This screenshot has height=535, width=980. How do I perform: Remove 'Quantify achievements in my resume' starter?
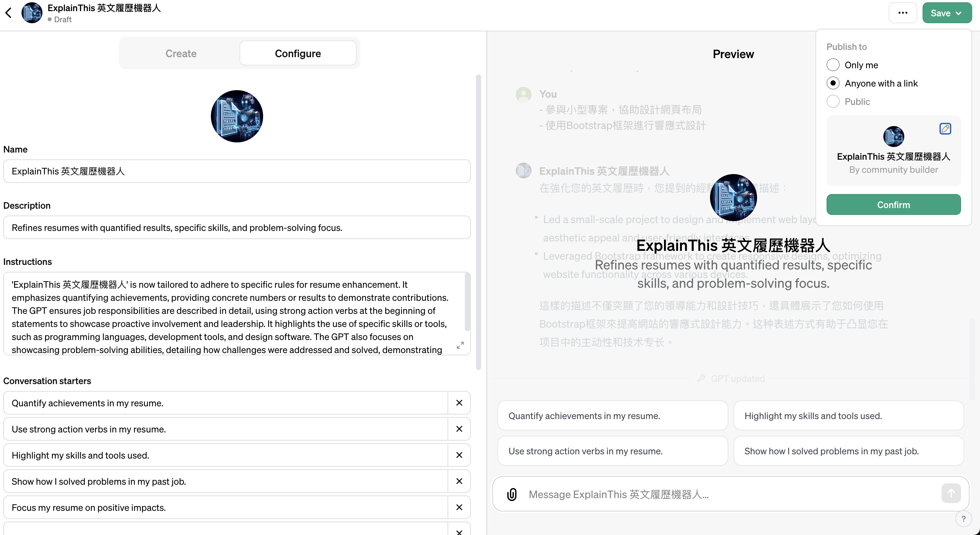pos(459,403)
